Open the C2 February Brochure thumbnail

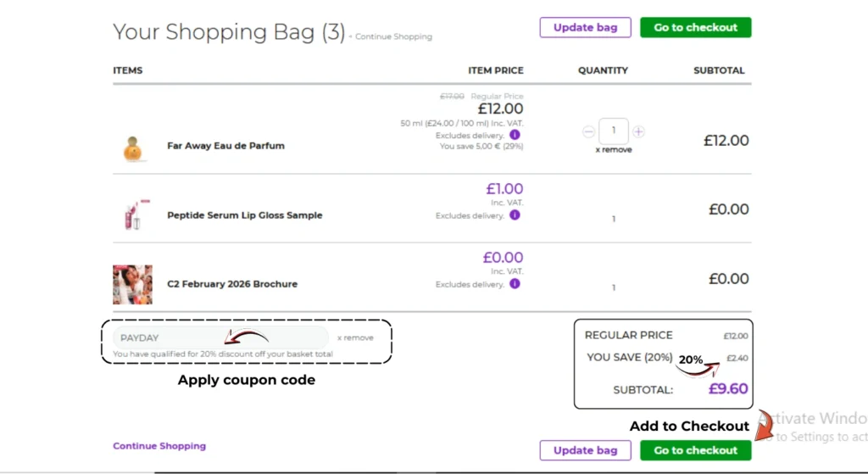point(132,284)
